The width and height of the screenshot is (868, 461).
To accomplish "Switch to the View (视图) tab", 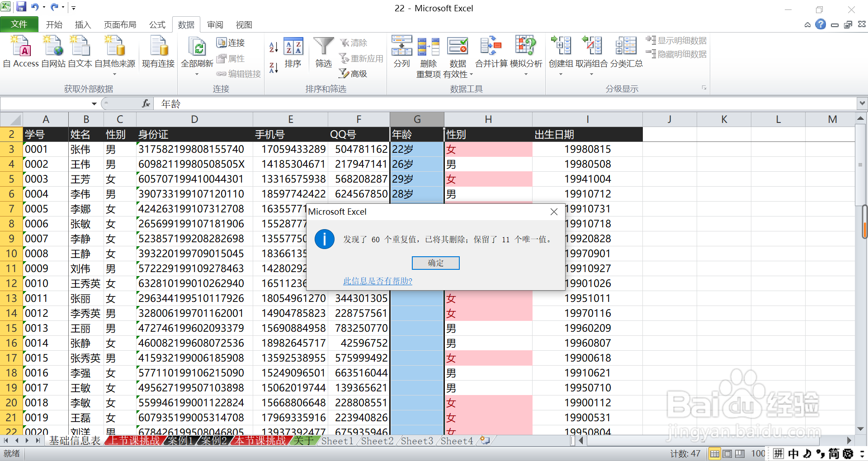I will point(244,25).
